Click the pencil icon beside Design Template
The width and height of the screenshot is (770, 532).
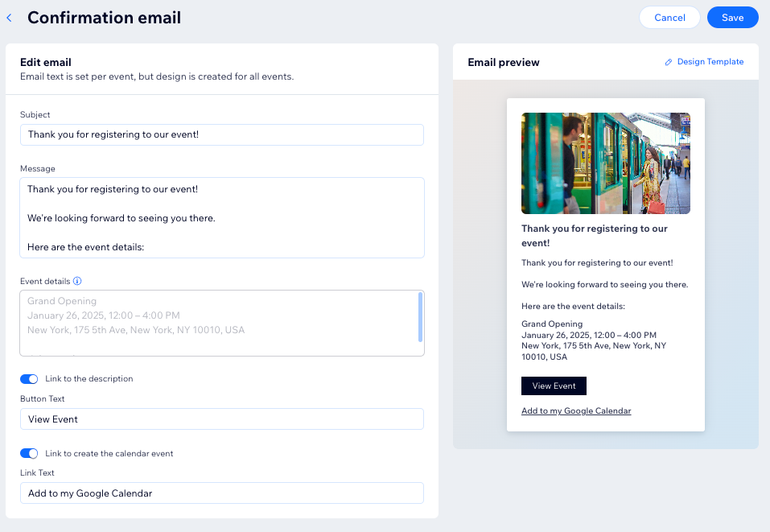(x=669, y=62)
